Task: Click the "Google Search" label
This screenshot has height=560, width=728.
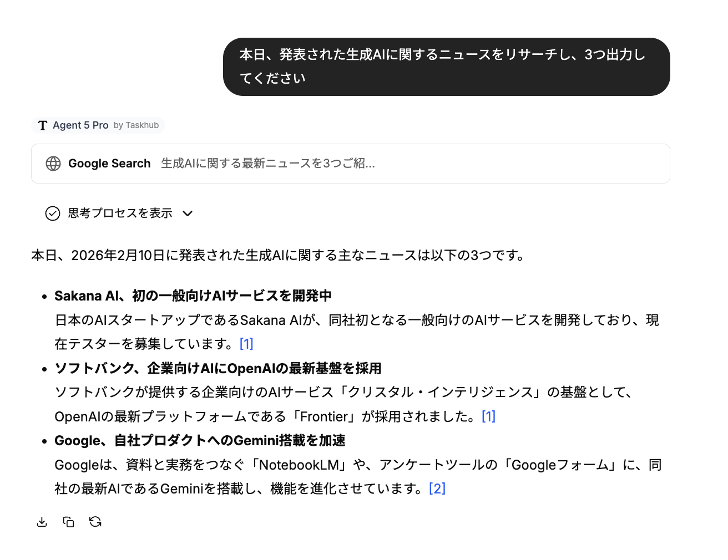Action: point(109,164)
